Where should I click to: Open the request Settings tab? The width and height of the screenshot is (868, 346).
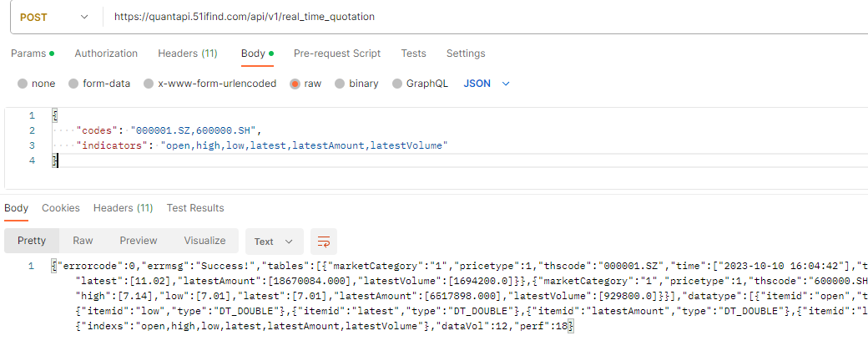466,53
